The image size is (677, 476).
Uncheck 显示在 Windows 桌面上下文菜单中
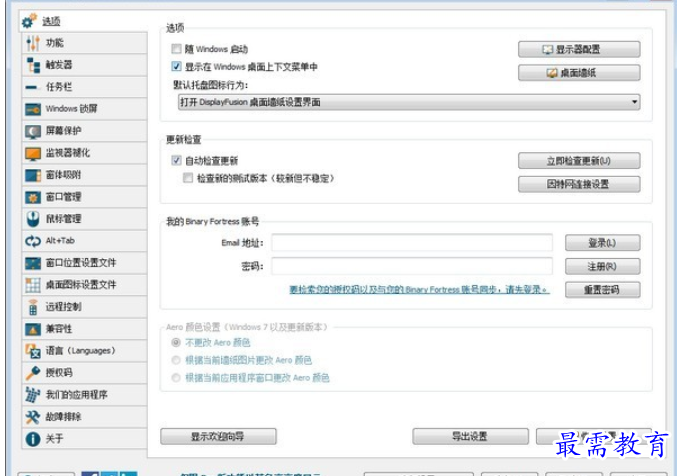176,66
